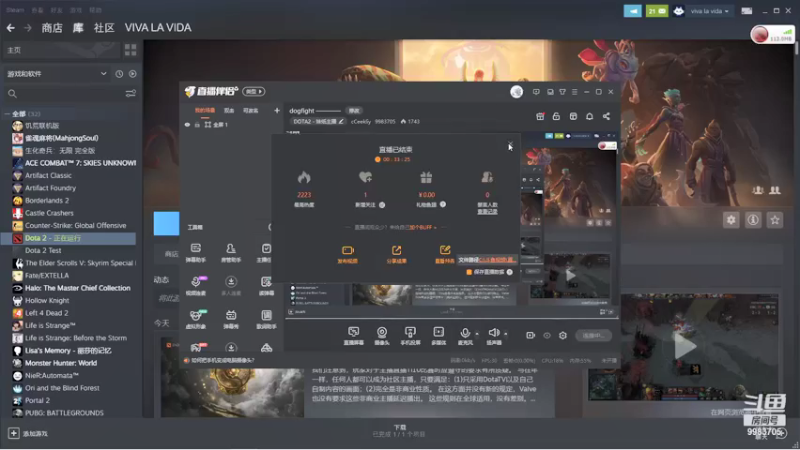Open 弹幕助手 tool in toolbox
The width and height of the screenshot is (800, 450).
195,253
